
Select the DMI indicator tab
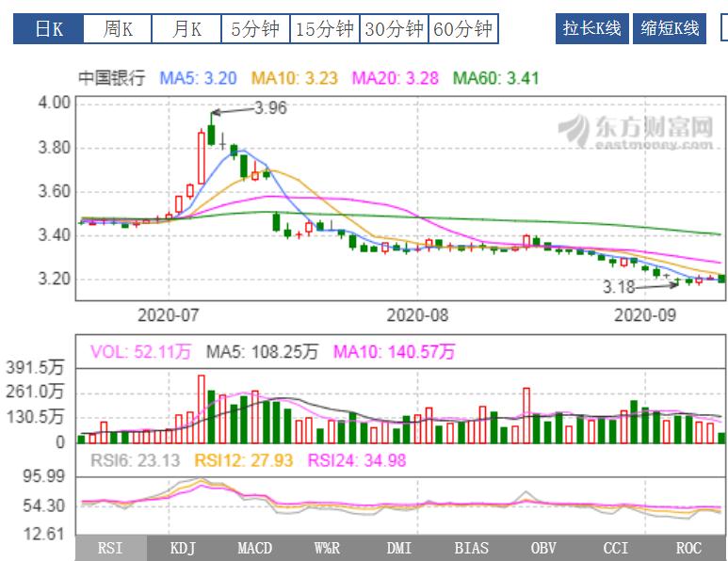[399, 548]
